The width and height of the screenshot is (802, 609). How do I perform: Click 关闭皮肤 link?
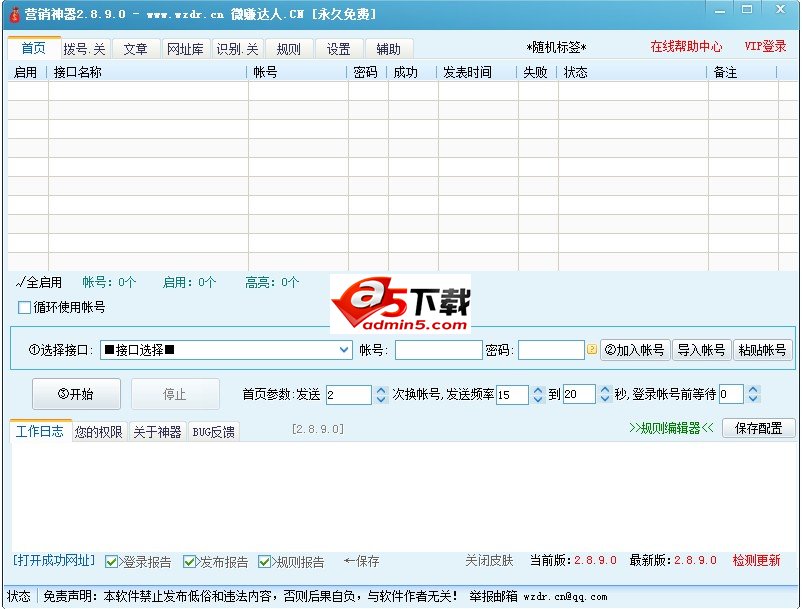pos(489,560)
